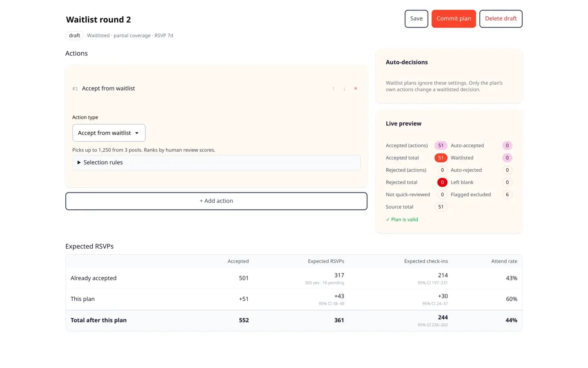
Task: Select the Waitlist round 2 title
Action: [98, 20]
